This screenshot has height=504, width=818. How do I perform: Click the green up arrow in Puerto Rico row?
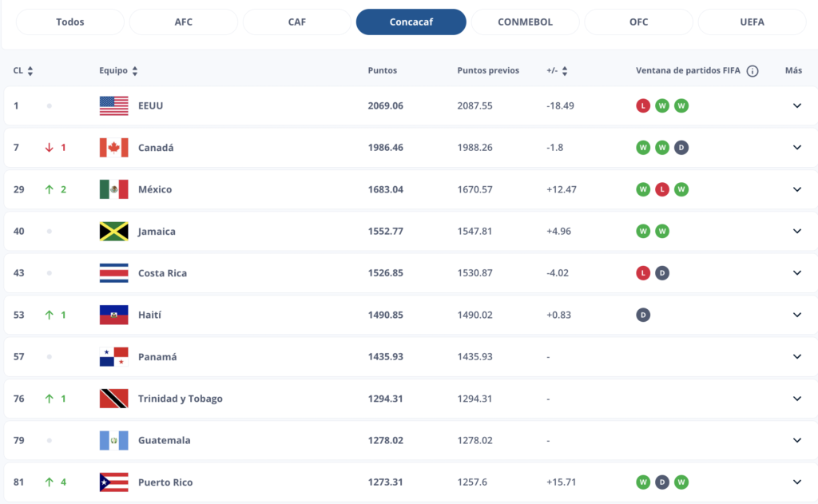point(49,482)
